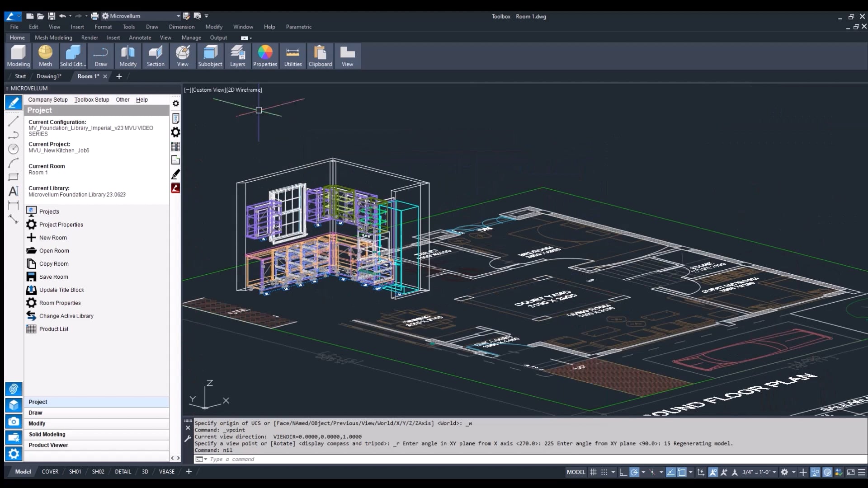Toggle 2D object snap in status bar
The width and height of the screenshot is (868, 488).
pos(682,472)
